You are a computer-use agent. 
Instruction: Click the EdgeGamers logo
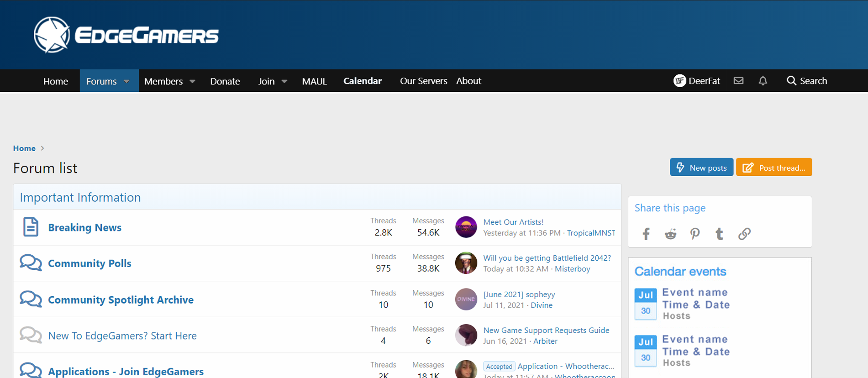tap(126, 35)
